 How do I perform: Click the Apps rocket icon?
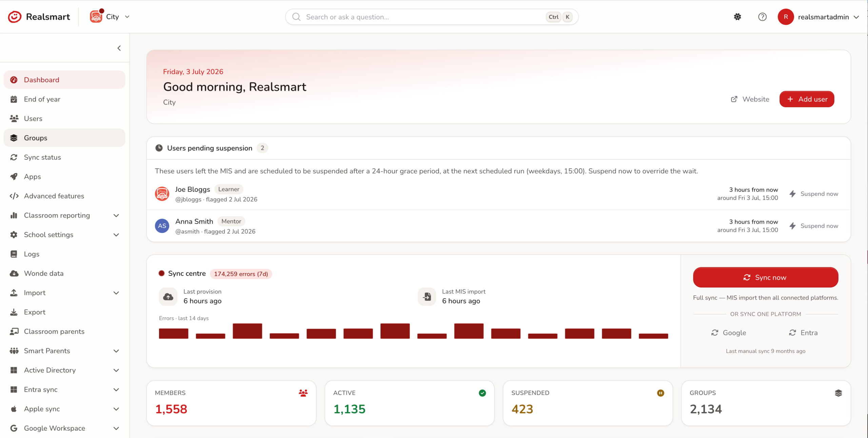click(x=14, y=176)
